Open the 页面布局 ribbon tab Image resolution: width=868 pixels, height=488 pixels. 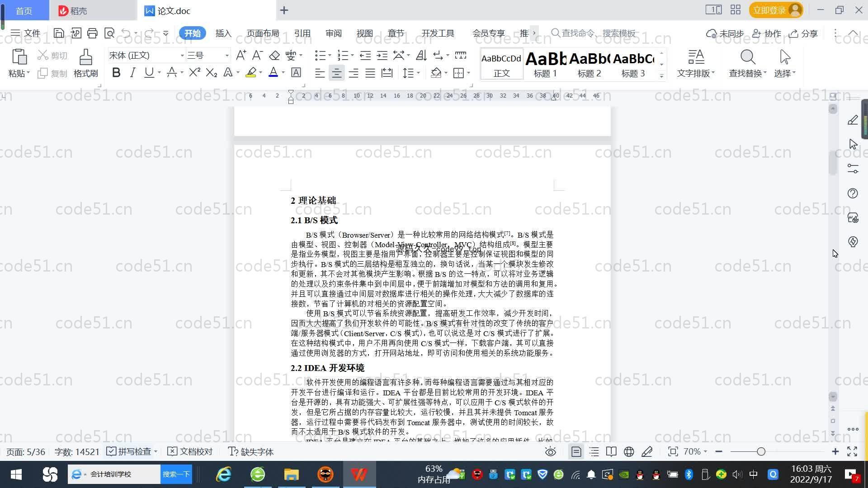coord(263,33)
